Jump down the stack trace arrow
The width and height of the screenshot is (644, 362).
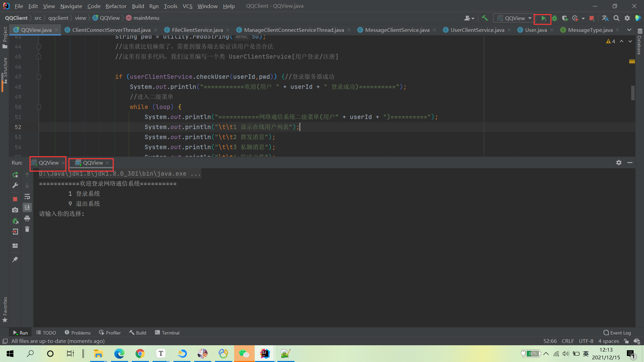coord(27,185)
